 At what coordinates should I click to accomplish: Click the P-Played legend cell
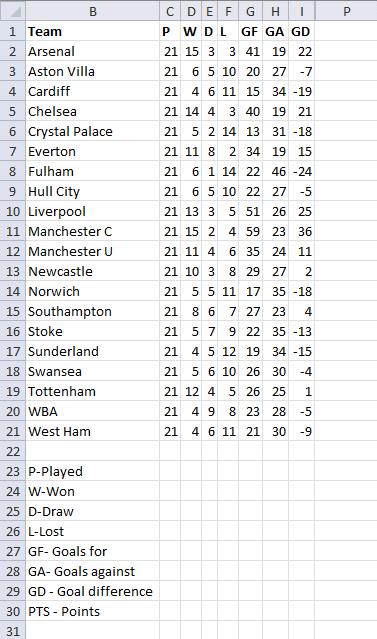coord(93,471)
